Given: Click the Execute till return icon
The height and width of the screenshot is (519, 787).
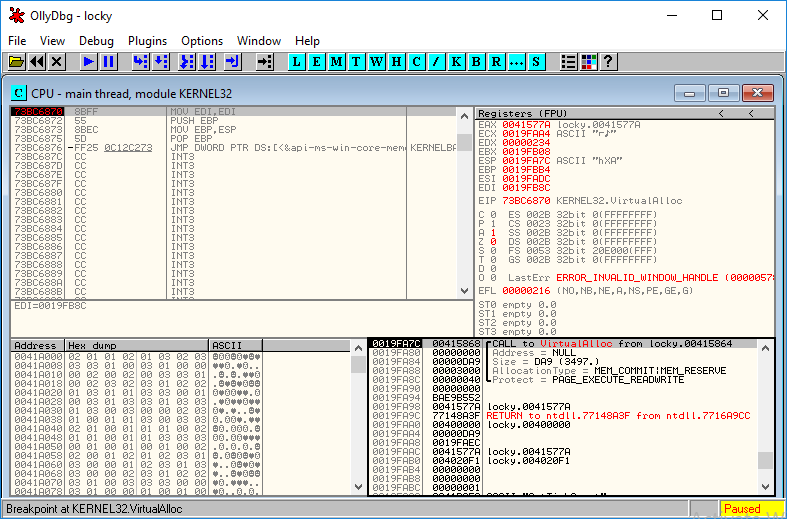Looking at the screenshot, I should tap(232, 62).
